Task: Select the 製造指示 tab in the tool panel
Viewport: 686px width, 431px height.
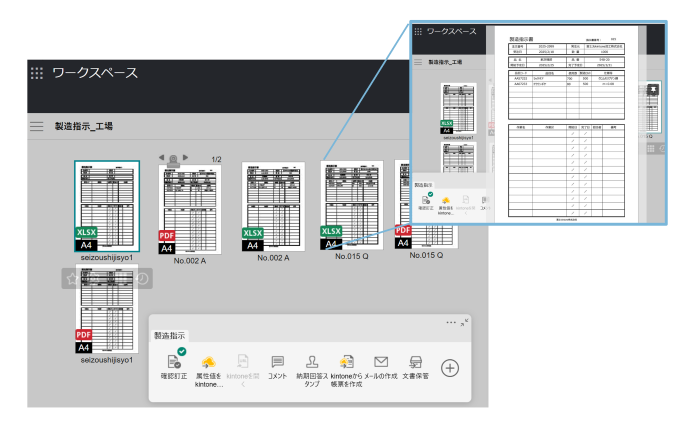Action: click(x=169, y=336)
